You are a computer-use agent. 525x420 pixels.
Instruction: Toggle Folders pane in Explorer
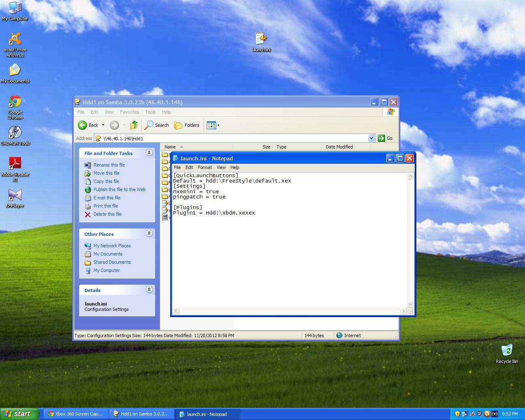point(187,125)
